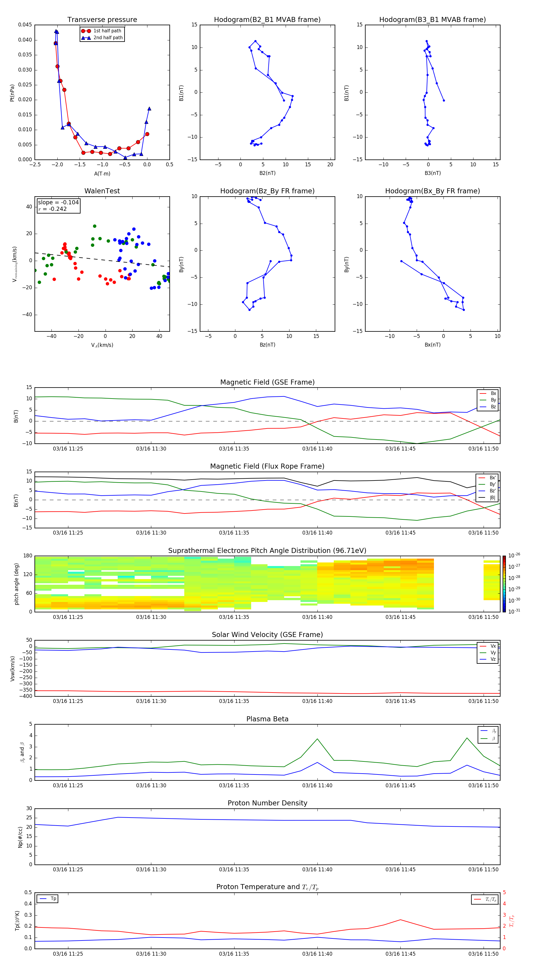Select the 'By' legend entry in GSE plot
This screenshot has height=980, width=535.
488,400
